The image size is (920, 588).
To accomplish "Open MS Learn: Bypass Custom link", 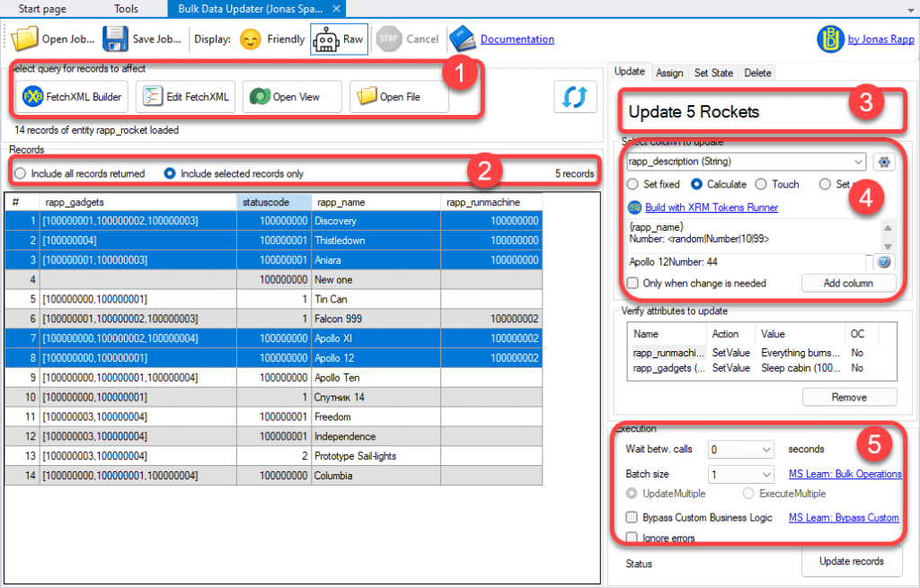I will [844, 518].
